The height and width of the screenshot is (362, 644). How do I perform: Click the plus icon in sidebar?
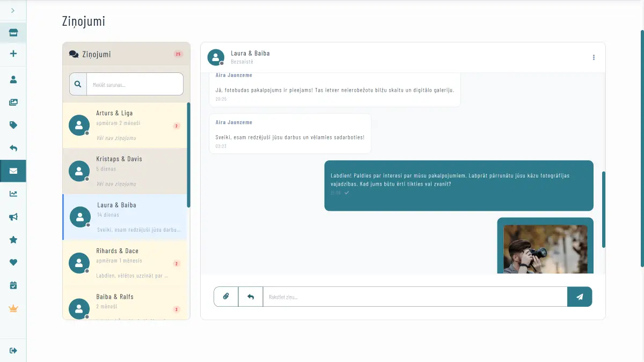[13, 54]
